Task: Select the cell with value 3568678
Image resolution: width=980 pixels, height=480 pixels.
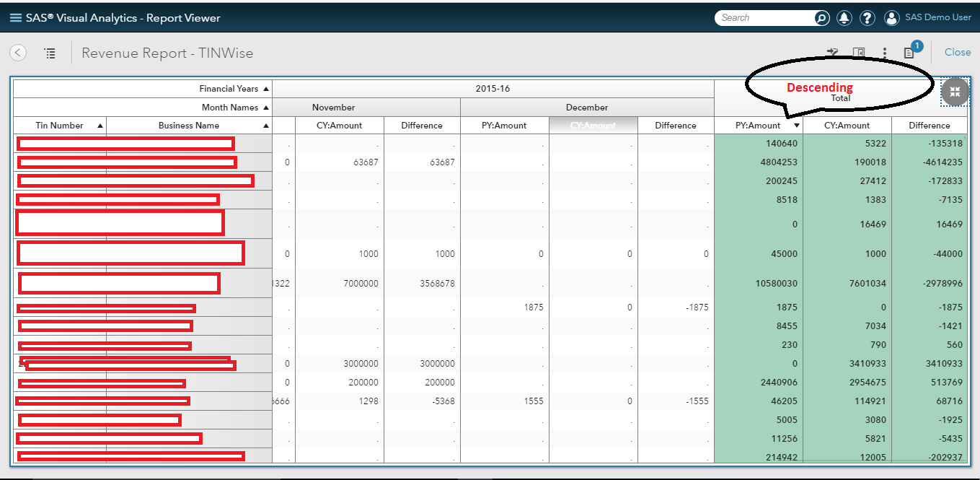Action: (422, 284)
